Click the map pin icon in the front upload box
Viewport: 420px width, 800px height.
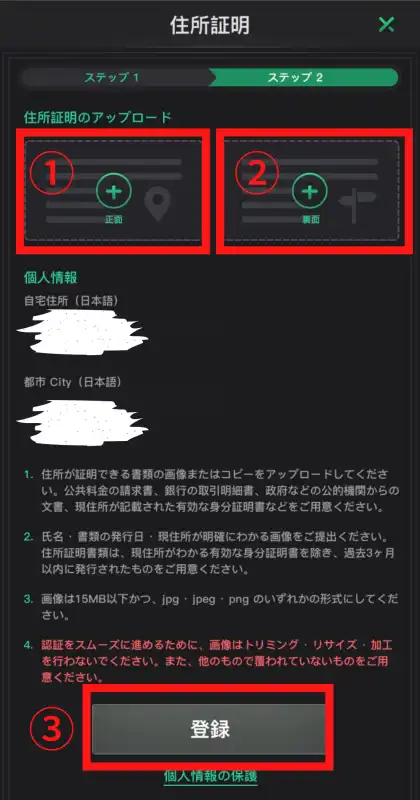(157, 204)
